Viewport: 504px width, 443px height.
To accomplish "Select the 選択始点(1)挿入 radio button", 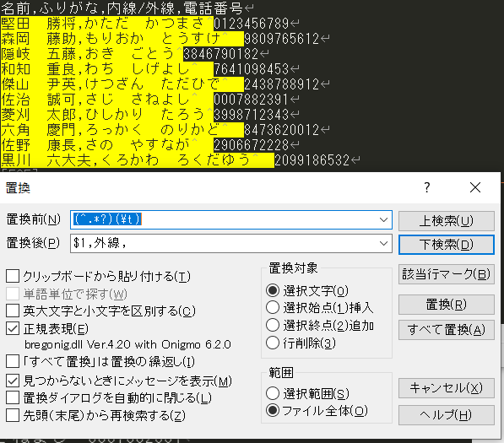I will point(273,307).
